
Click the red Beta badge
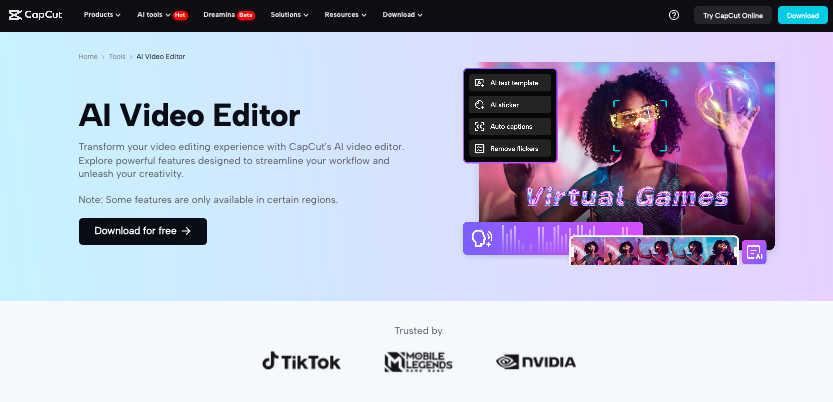[245, 15]
